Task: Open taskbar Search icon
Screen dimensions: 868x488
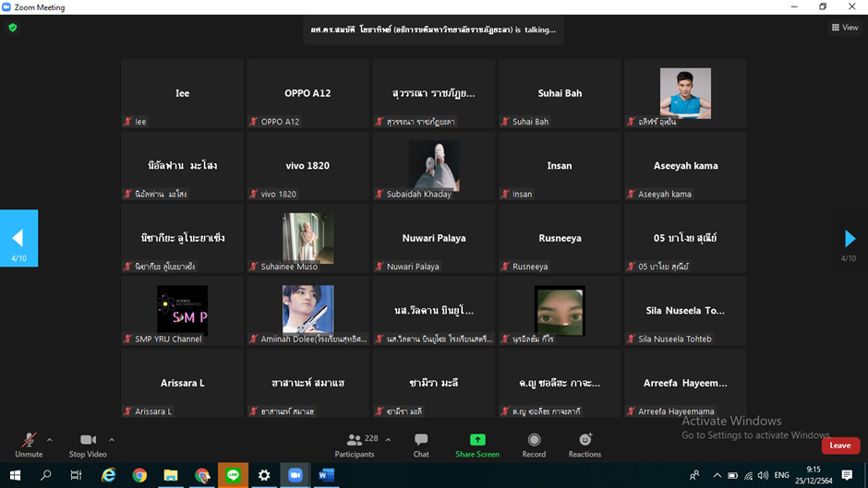Action: pyautogui.click(x=46, y=475)
